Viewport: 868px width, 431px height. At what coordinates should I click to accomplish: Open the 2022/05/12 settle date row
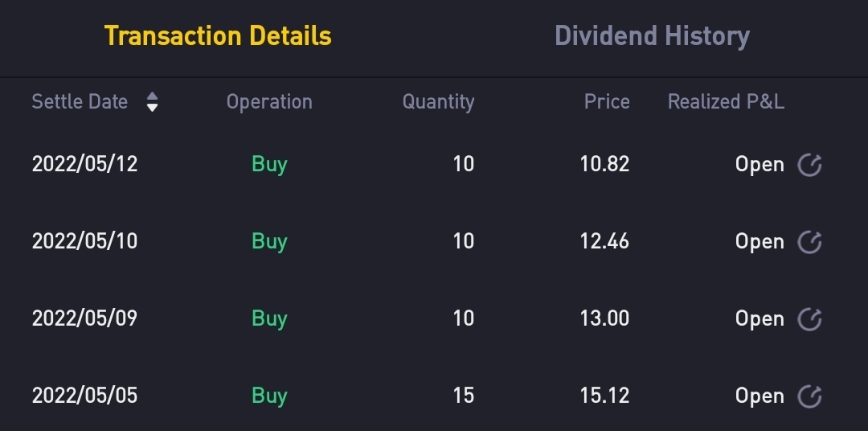point(84,165)
